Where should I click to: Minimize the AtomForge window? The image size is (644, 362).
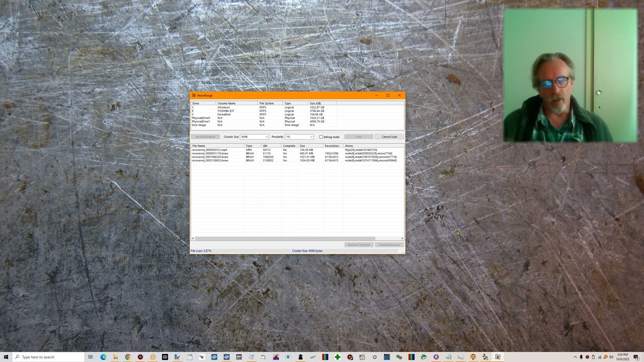pyautogui.click(x=376, y=95)
